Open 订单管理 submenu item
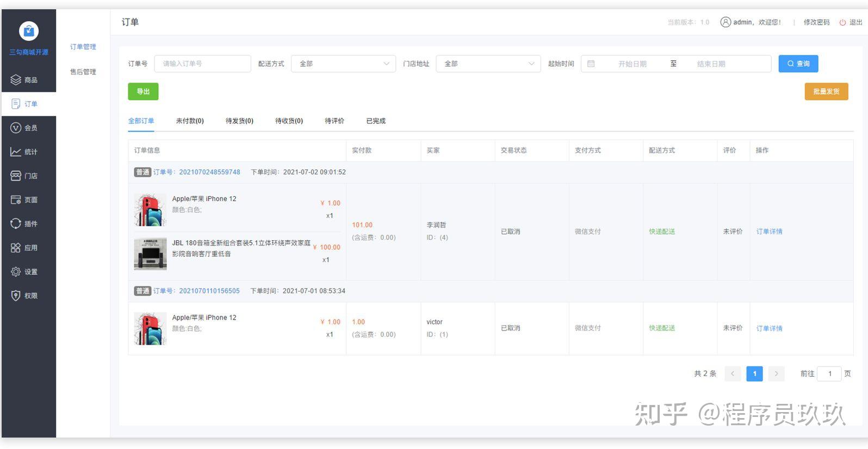The width and height of the screenshot is (868, 449). pyautogui.click(x=83, y=47)
